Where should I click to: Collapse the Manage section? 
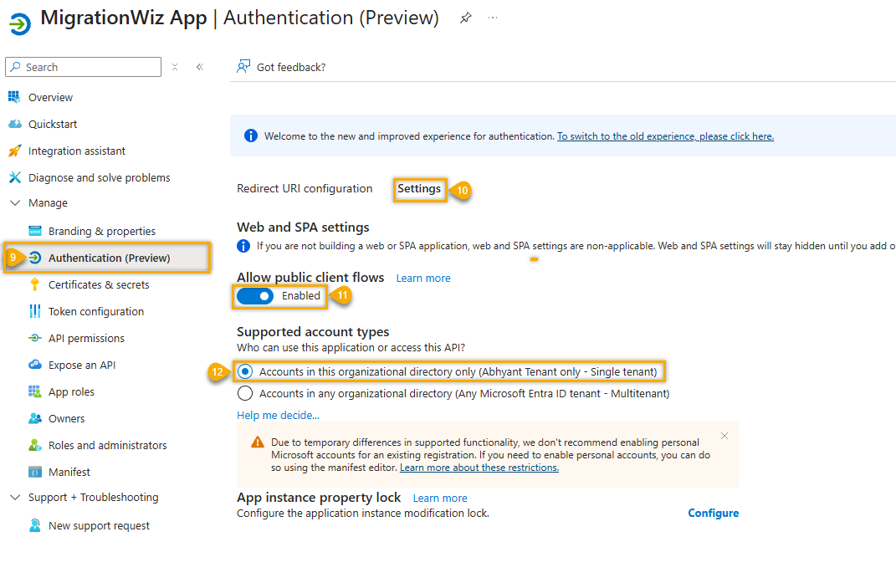coord(14,203)
